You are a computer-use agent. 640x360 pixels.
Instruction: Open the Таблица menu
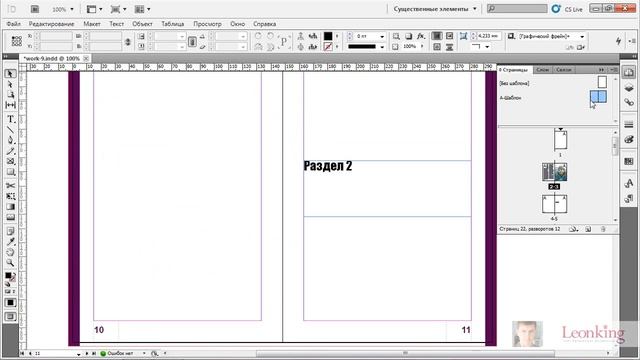tap(173, 24)
